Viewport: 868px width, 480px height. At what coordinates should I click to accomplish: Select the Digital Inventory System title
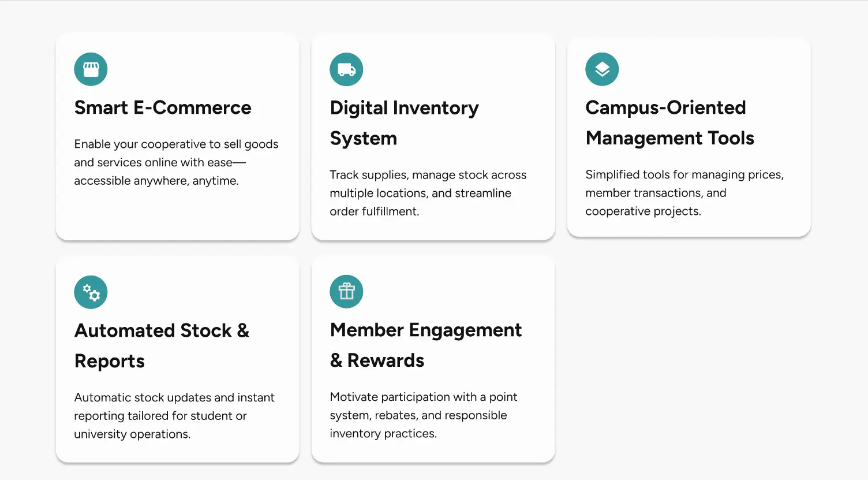(x=405, y=123)
